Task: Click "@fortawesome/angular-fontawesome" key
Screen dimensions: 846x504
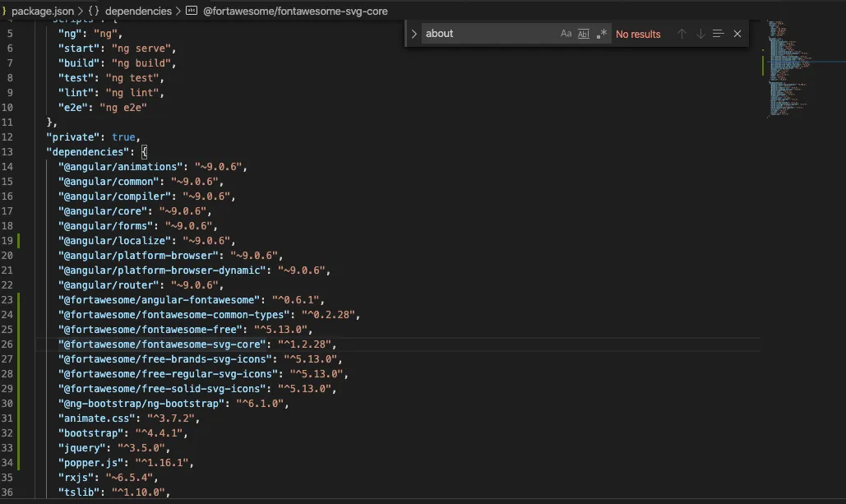Action: click(x=159, y=299)
